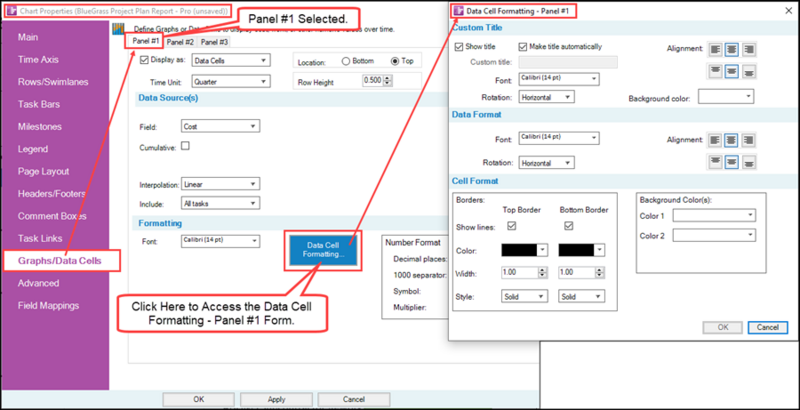Screen dimensions: 800x410
Task: Open the Task Links sidebar section
Action: (40, 238)
